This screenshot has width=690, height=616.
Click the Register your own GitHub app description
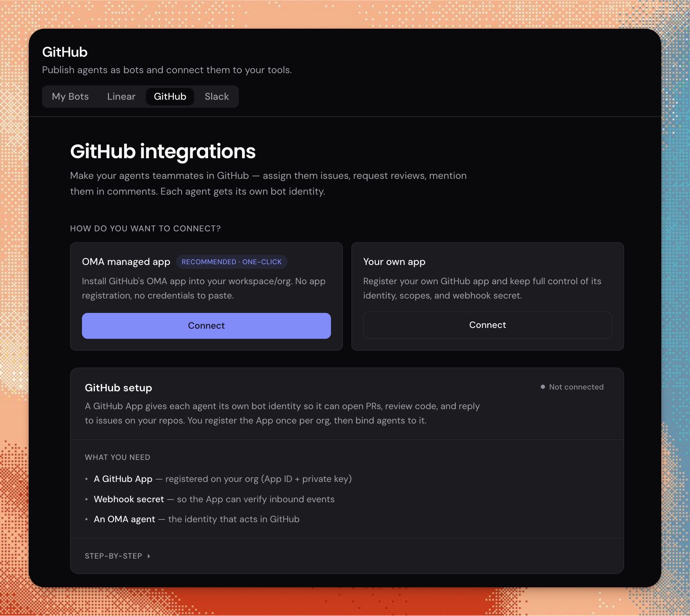[x=482, y=288]
